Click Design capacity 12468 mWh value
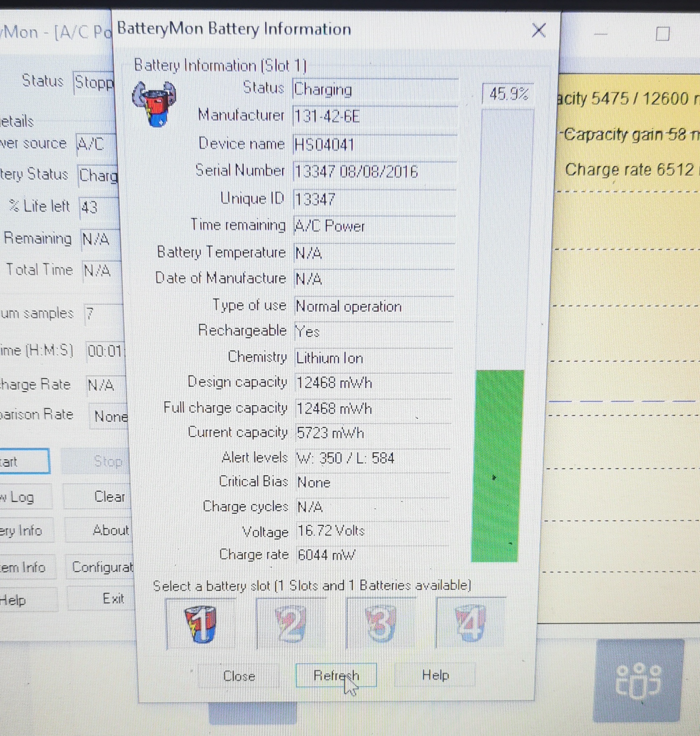This screenshot has width=700, height=736. (x=374, y=383)
